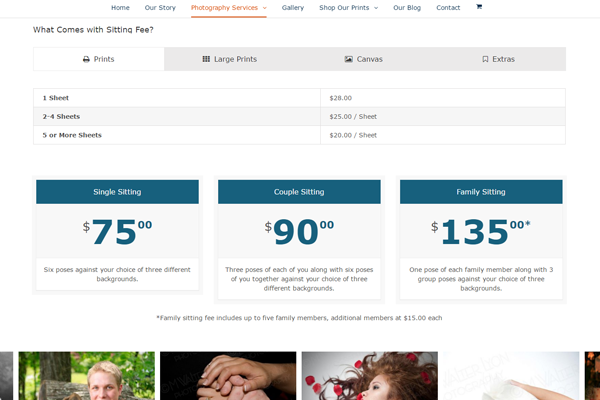
Task: Click the picture icon beside Canvas
Action: click(348, 59)
